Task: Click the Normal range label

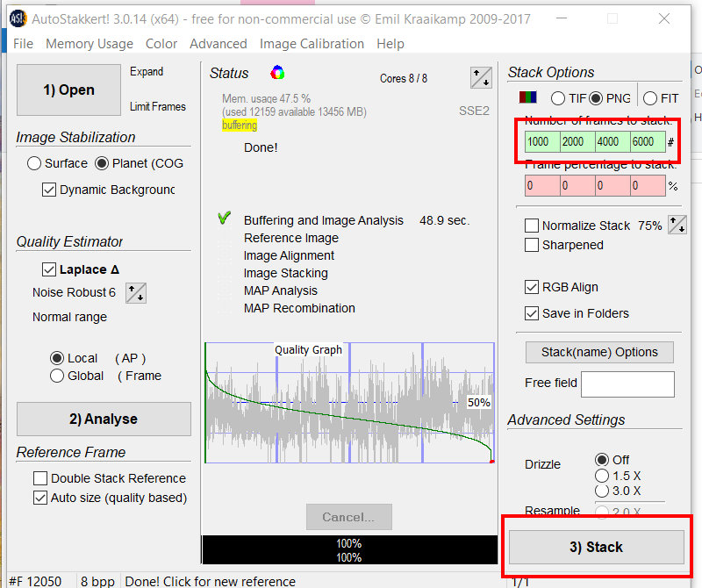Action: [x=70, y=317]
